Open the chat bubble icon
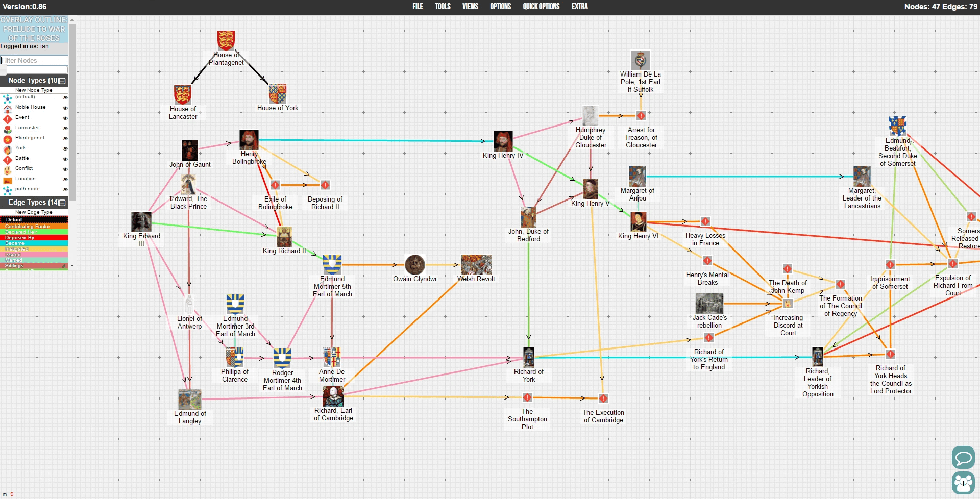 (x=964, y=458)
